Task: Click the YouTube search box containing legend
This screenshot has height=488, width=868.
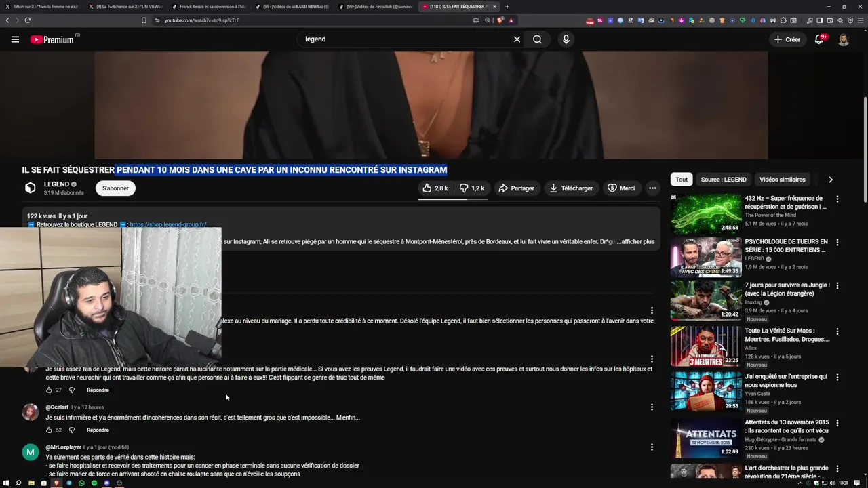Action: tap(403, 39)
